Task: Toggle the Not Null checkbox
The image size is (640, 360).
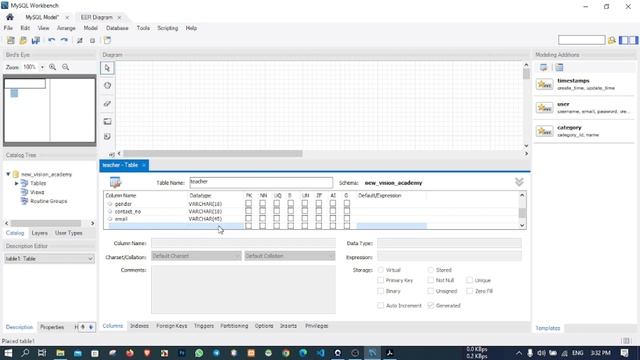Action: tap(431, 280)
